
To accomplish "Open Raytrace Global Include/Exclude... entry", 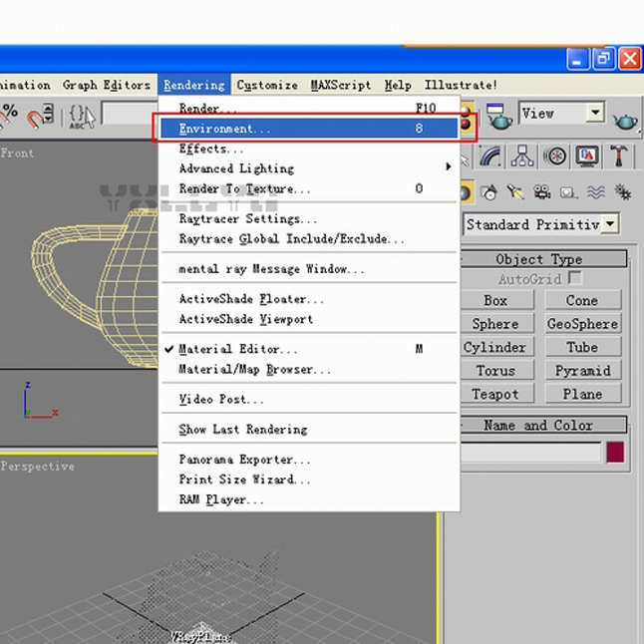I will pos(309,239).
